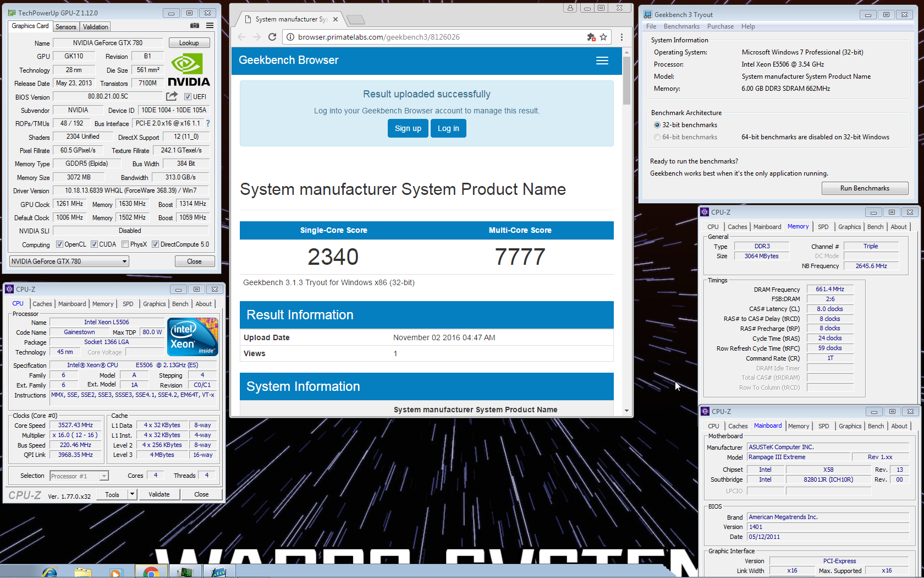924x578 pixels.
Task: Close the System manufacturer browser tab
Action: click(x=335, y=19)
